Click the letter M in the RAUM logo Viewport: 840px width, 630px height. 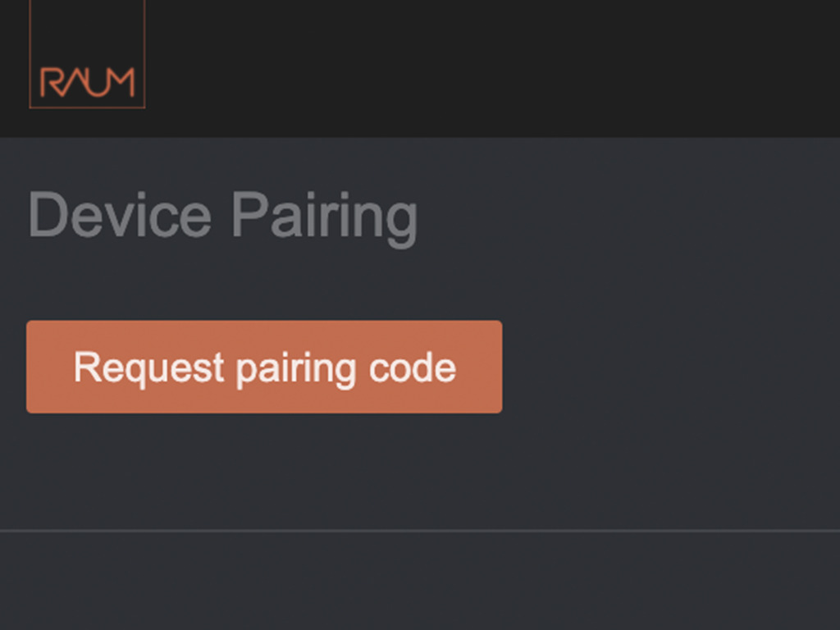pos(122,83)
